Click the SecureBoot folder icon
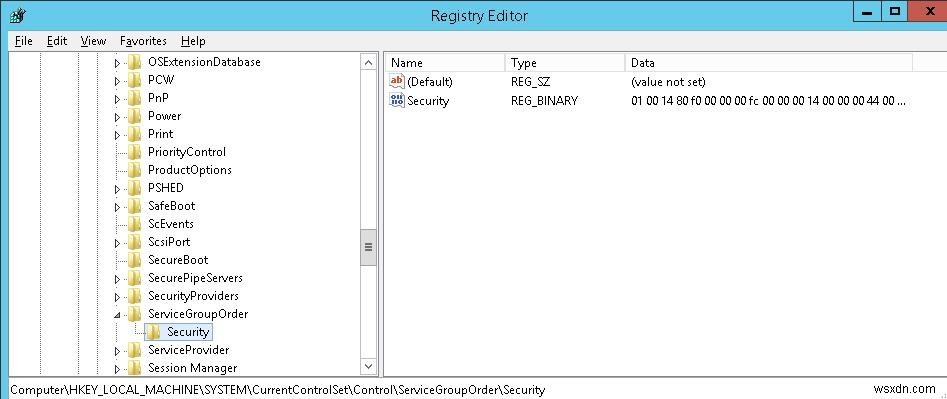This screenshot has height=399, width=947. 135,260
